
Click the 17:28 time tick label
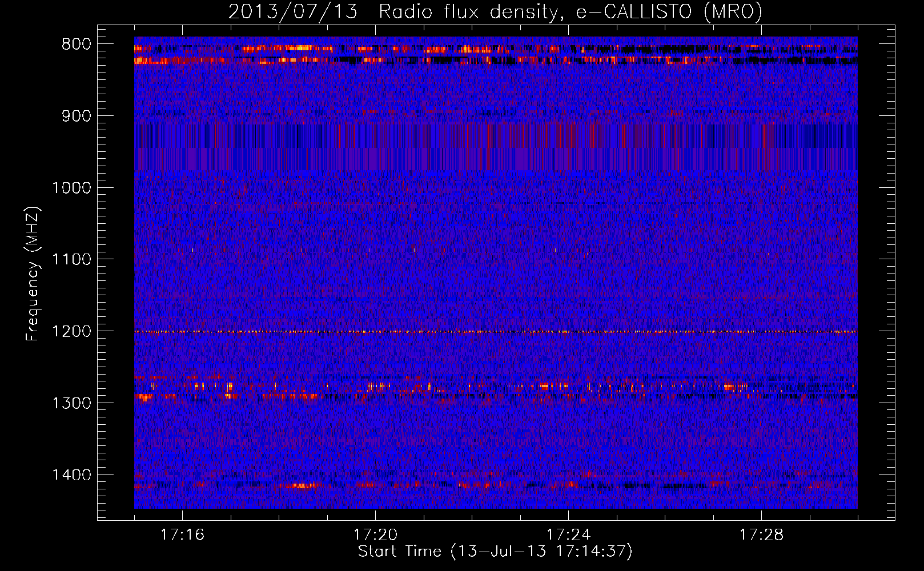pos(761,534)
